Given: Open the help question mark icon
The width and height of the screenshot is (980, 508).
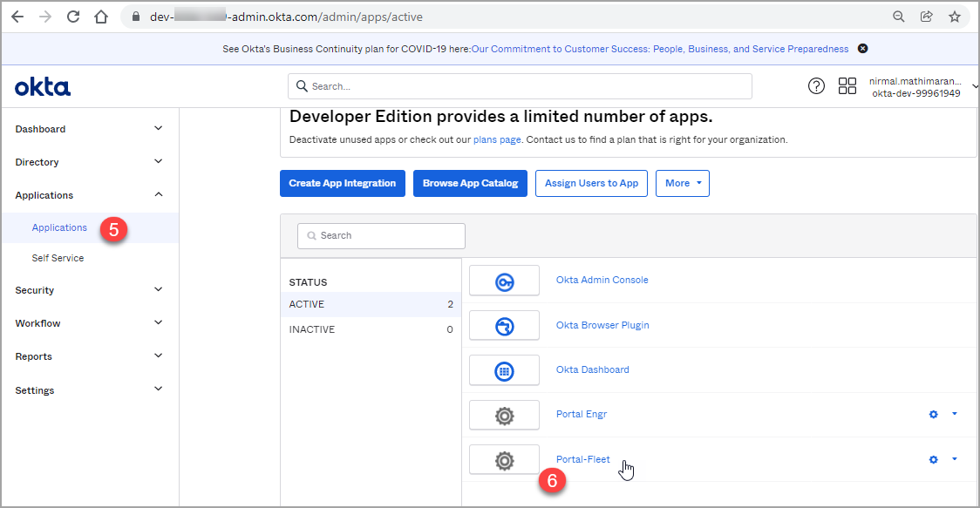Looking at the screenshot, I should [816, 86].
